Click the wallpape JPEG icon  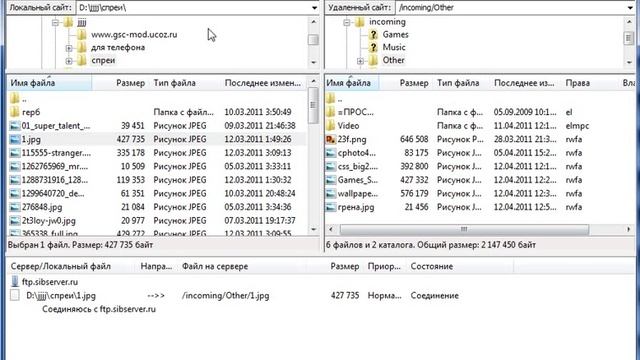coord(331,193)
